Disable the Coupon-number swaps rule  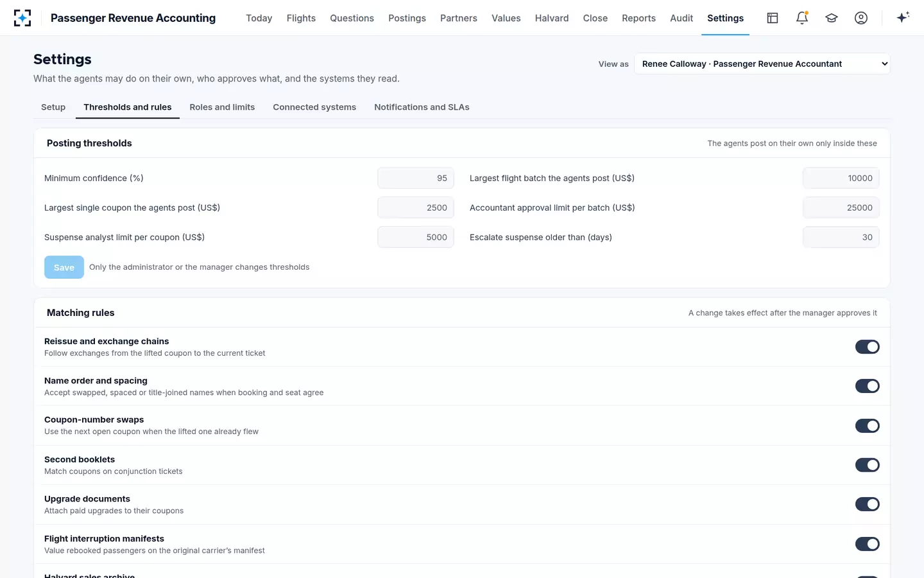point(867,426)
